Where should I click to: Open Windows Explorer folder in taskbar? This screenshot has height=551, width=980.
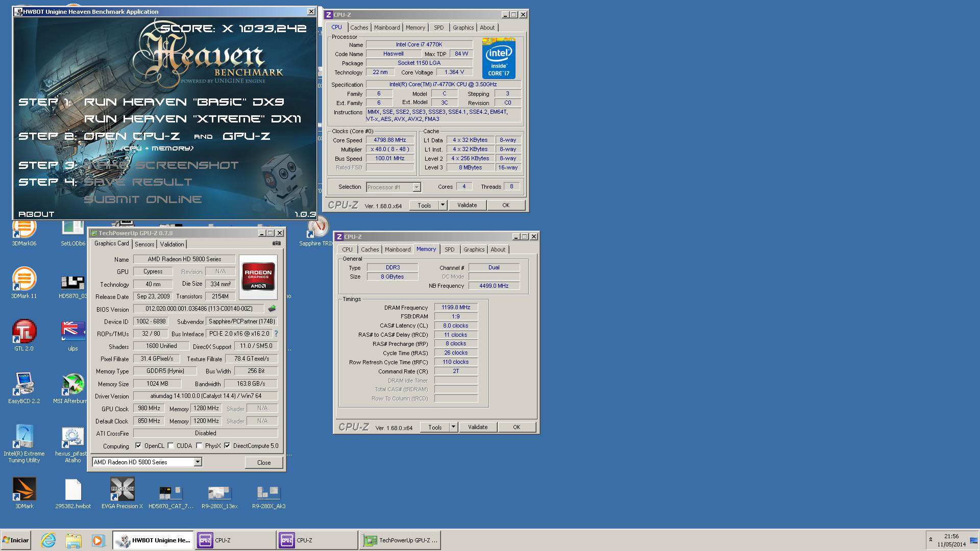[73, 540]
